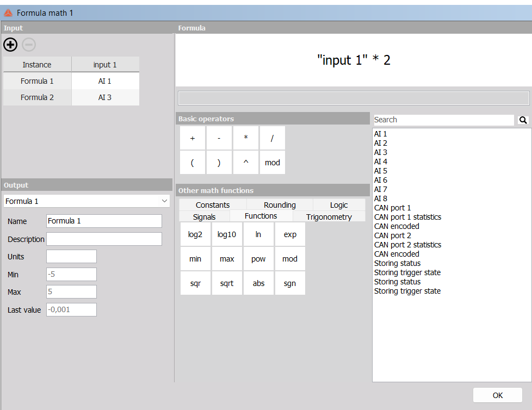Insert the plus operator

[x=193, y=138]
